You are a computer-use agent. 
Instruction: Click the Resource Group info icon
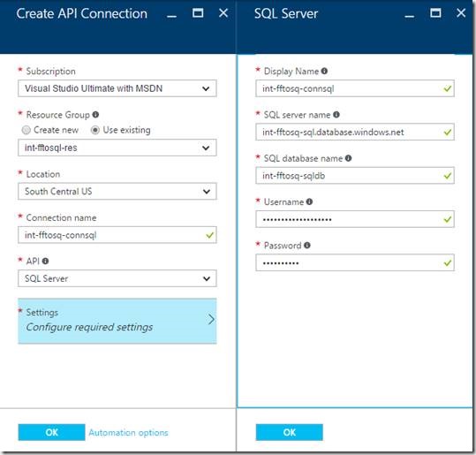point(95,115)
